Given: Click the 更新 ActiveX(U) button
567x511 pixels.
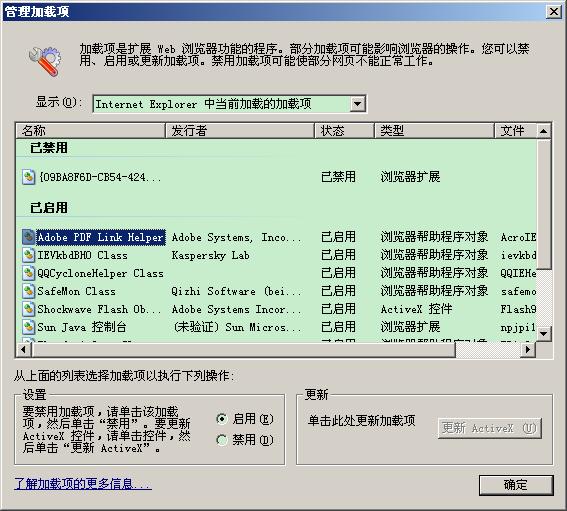Looking at the screenshot, I should coord(490,429).
